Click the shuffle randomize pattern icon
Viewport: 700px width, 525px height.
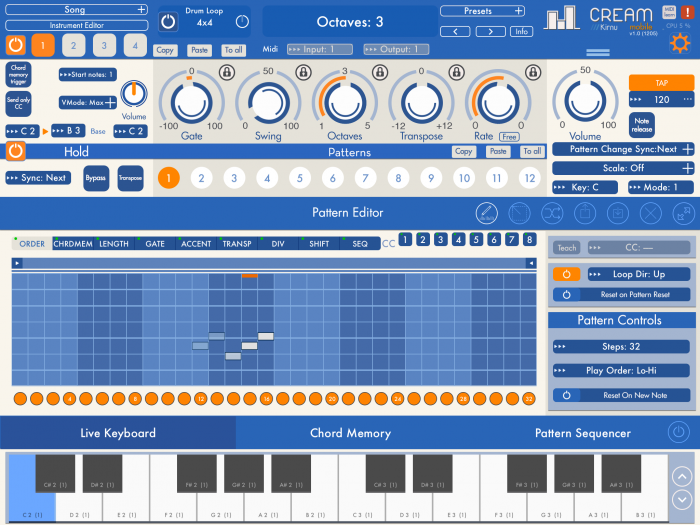pos(552,213)
